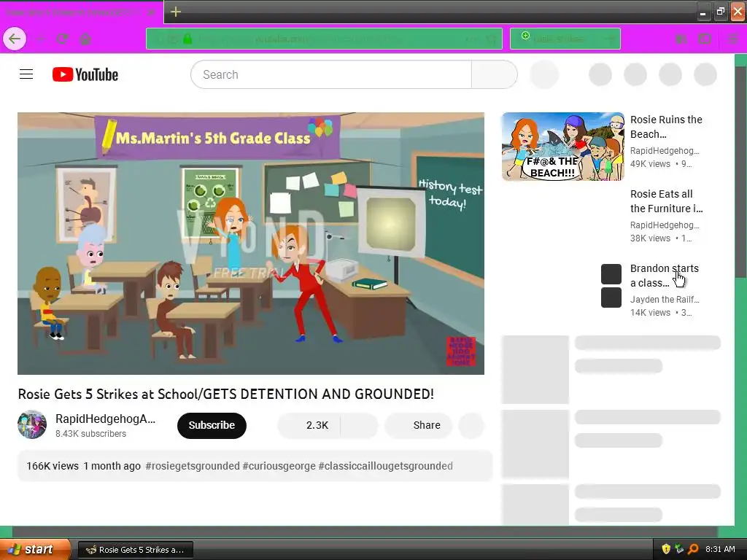Open the 'Rosie Ruins the Beach...' title
747x560 pixels.
[666, 127]
